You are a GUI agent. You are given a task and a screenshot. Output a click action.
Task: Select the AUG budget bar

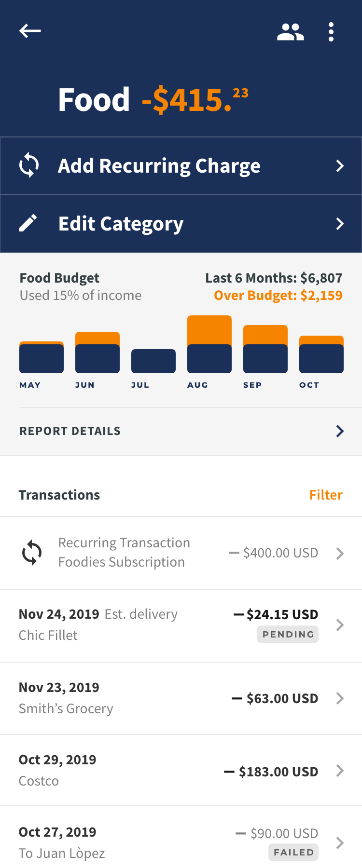click(x=209, y=344)
